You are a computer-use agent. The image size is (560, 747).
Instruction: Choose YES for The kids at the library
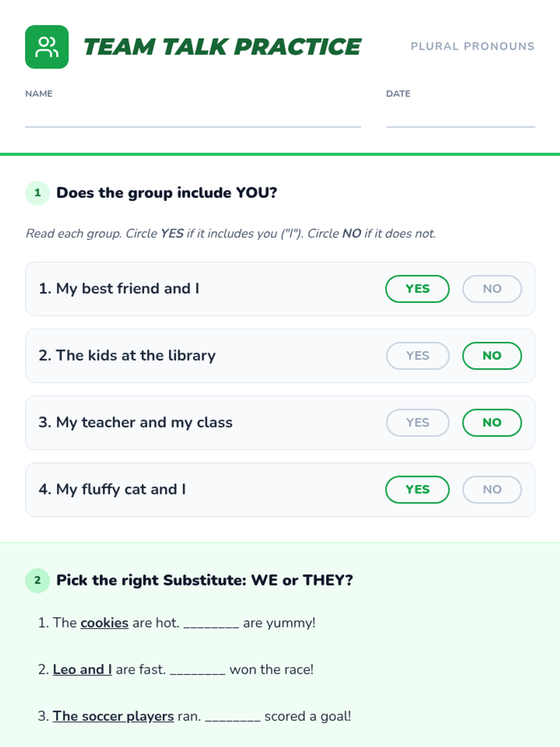pos(417,356)
